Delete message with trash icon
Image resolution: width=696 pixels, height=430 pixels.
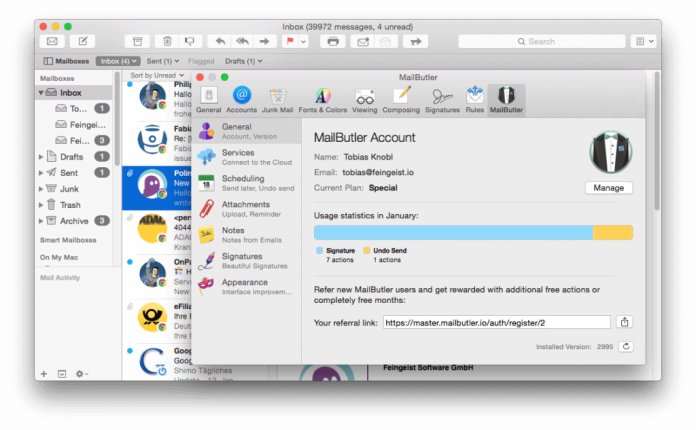coord(167,41)
